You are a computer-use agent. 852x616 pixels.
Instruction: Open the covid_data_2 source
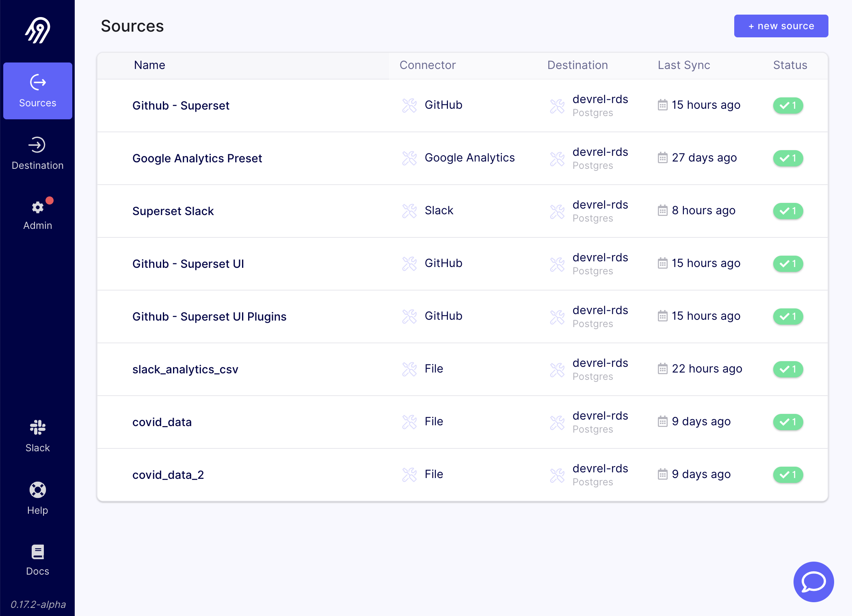point(168,474)
